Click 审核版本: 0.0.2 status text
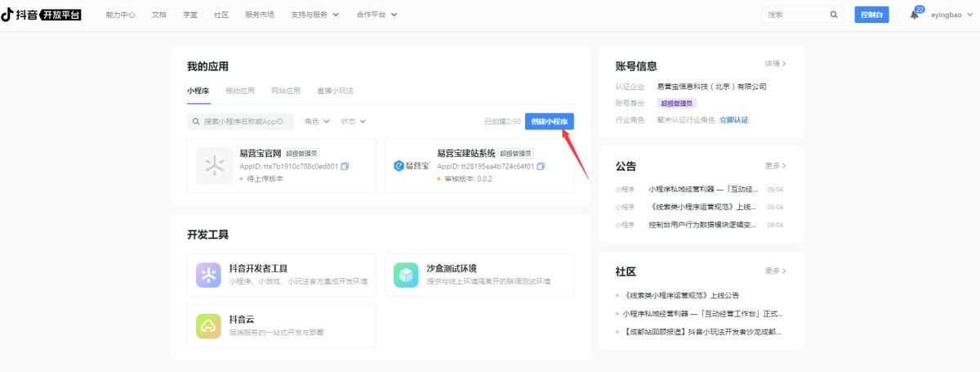Screen dimensions: 980x372 (x=469, y=178)
